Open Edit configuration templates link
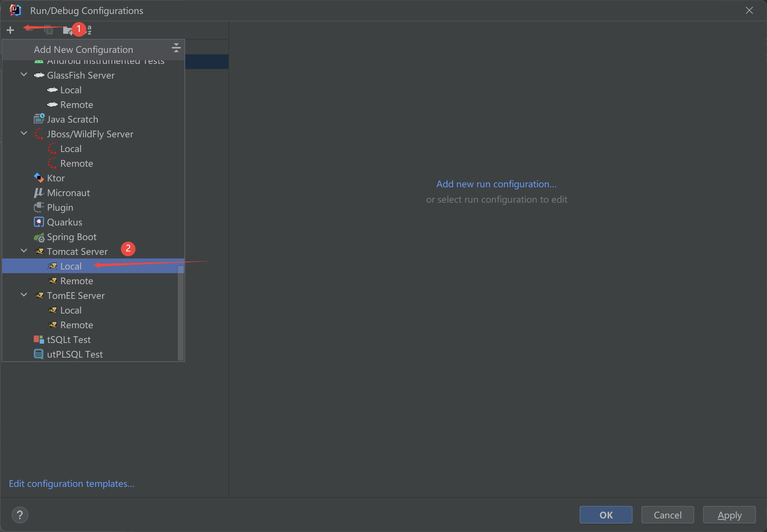The width and height of the screenshot is (767, 532). pyautogui.click(x=72, y=484)
